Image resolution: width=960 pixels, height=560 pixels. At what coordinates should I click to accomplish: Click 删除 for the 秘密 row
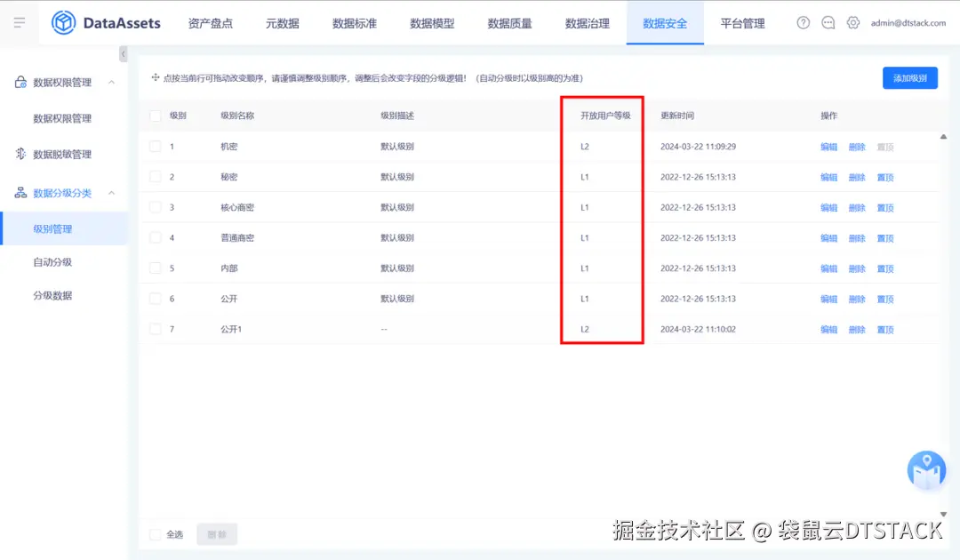pyautogui.click(x=857, y=178)
